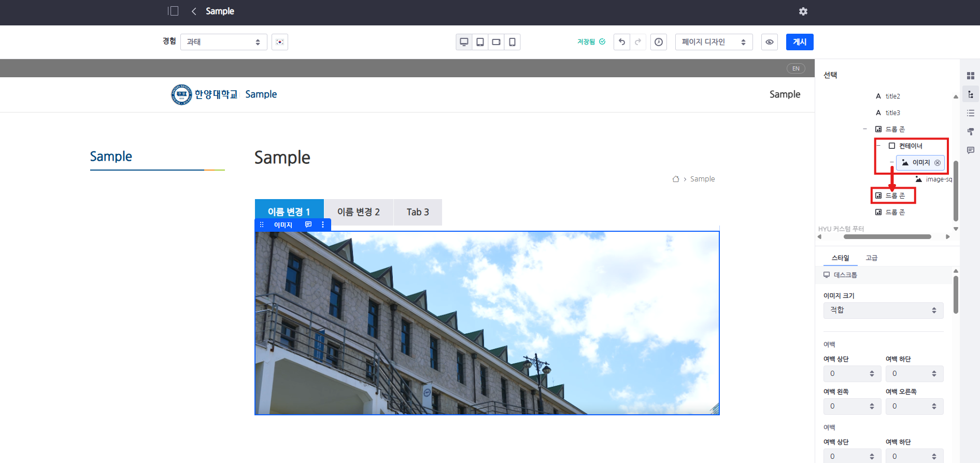Open the page contents list panel

(x=970, y=113)
